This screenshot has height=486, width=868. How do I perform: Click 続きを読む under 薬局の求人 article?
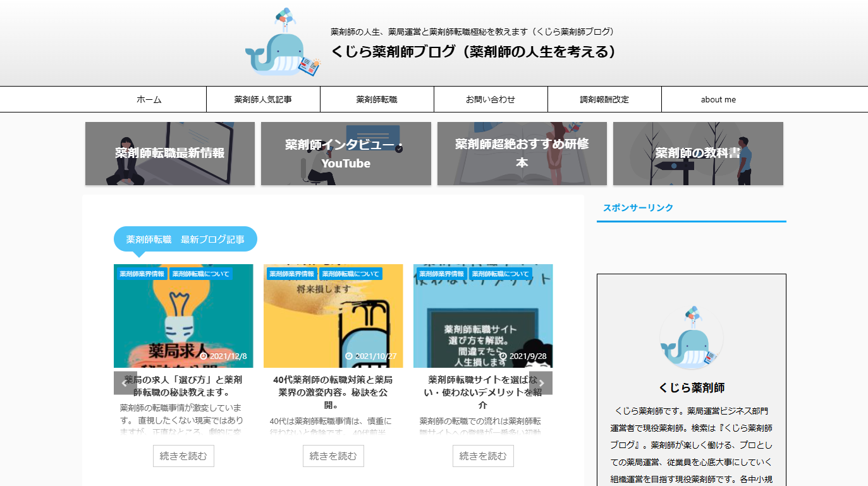183,456
